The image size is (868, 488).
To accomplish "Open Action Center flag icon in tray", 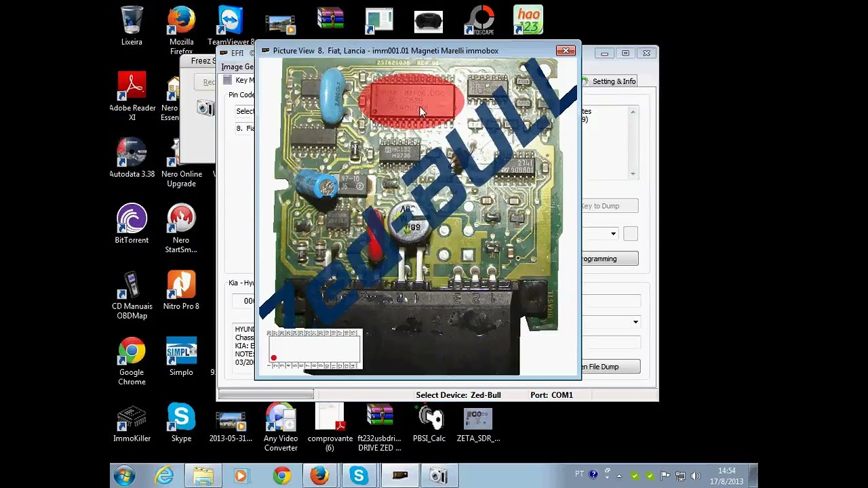I will [x=665, y=476].
